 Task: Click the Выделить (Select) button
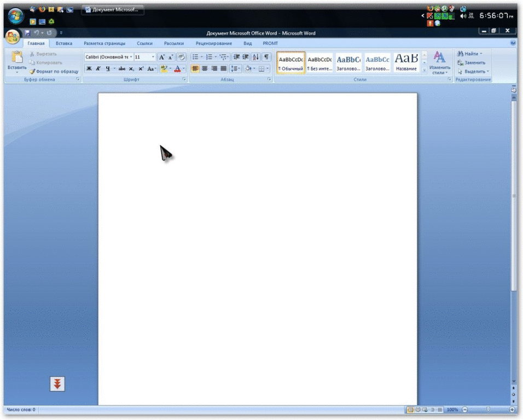[473, 71]
